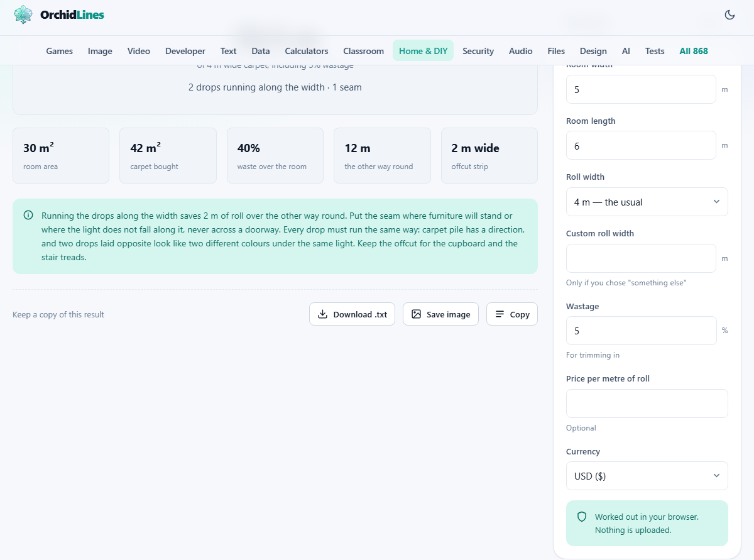Click the OrchidLines brand name
Screen dimensions: 754x560
72,14
